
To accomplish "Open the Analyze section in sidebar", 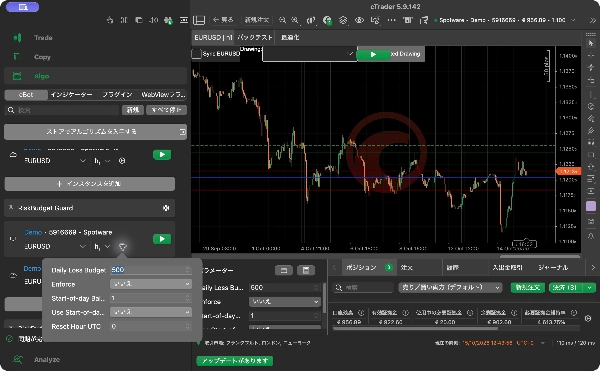I will [x=47, y=360].
